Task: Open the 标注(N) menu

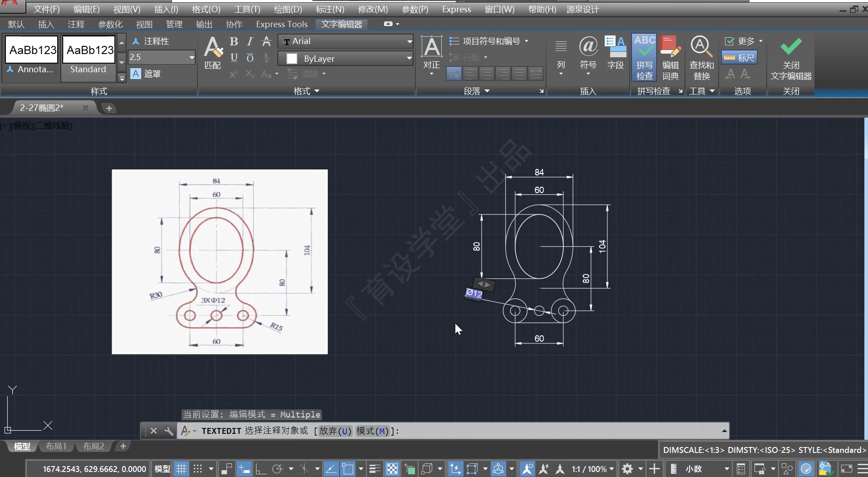Action: (330, 9)
